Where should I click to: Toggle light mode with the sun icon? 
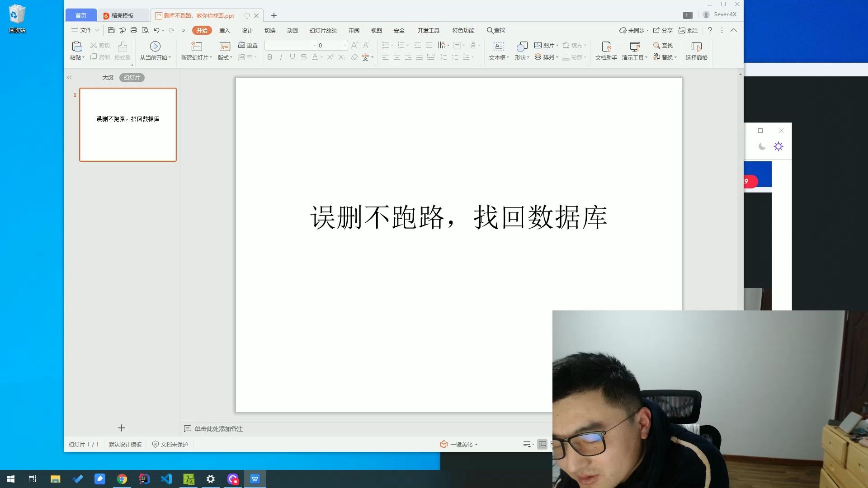[x=778, y=146]
